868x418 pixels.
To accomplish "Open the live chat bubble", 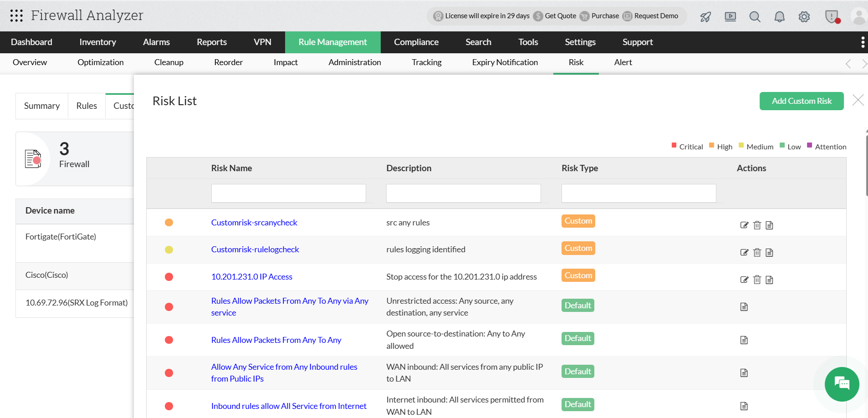I will click(x=842, y=384).
